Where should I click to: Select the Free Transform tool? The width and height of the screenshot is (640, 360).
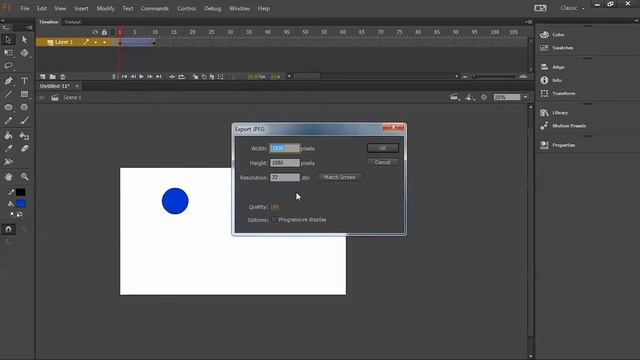tap(8, 53)
